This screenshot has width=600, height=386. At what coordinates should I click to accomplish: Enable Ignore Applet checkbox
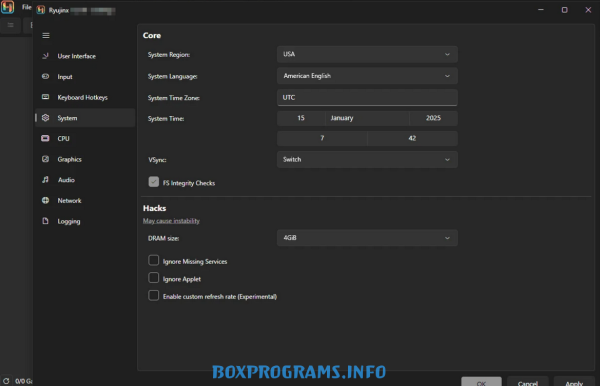pos(153,278)
